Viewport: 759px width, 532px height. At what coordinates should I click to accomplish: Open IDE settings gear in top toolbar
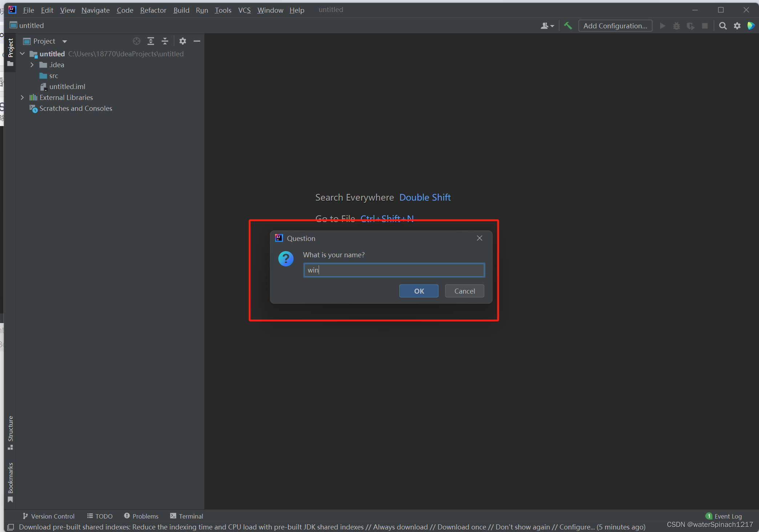click(737, 26)
